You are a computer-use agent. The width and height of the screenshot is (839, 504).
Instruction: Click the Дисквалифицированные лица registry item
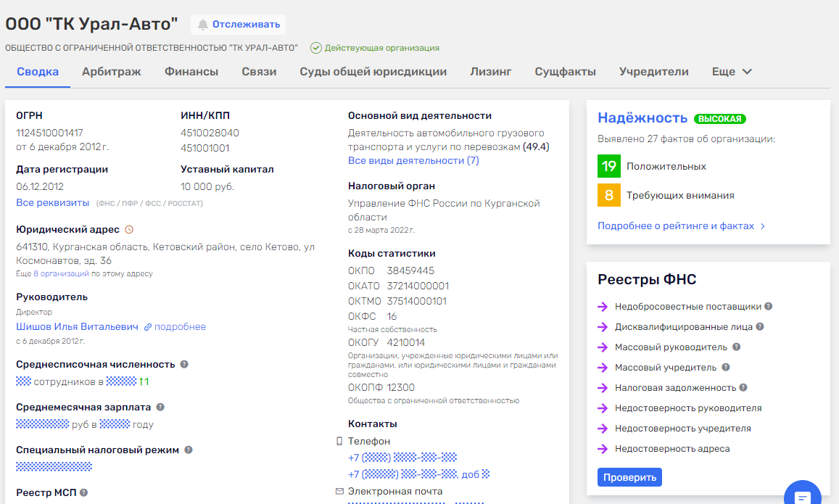coord(683,327)
